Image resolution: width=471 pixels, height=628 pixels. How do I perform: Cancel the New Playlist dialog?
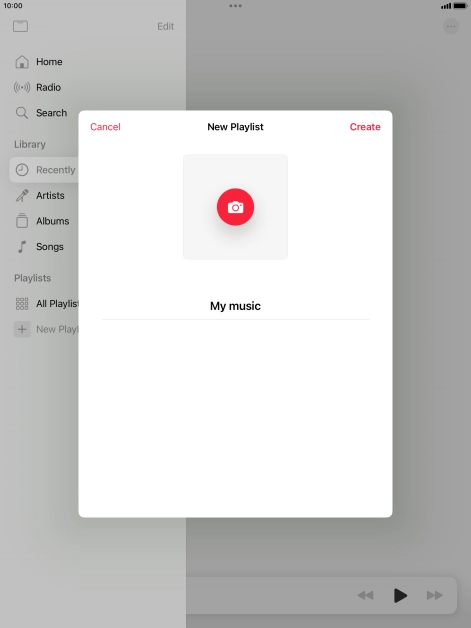(x=105, y=127)
